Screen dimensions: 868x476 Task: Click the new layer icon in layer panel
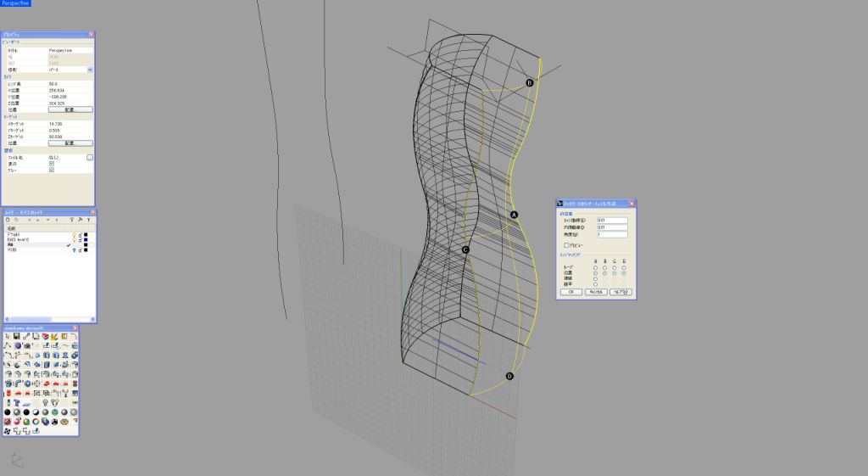[8, 220]
